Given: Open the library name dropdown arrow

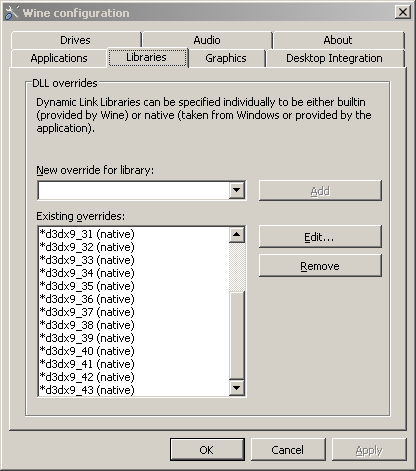Looking at the screenshot, I should pos(237,190).
